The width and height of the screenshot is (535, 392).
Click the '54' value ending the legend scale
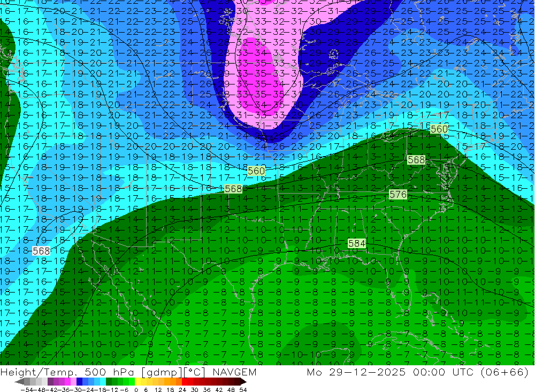243,390
